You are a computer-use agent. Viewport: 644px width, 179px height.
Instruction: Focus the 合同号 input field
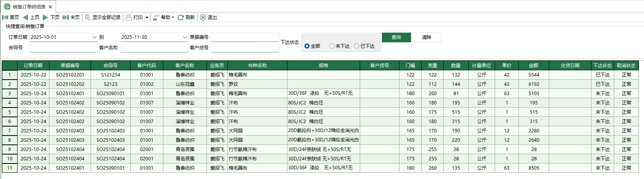[64, 48]
